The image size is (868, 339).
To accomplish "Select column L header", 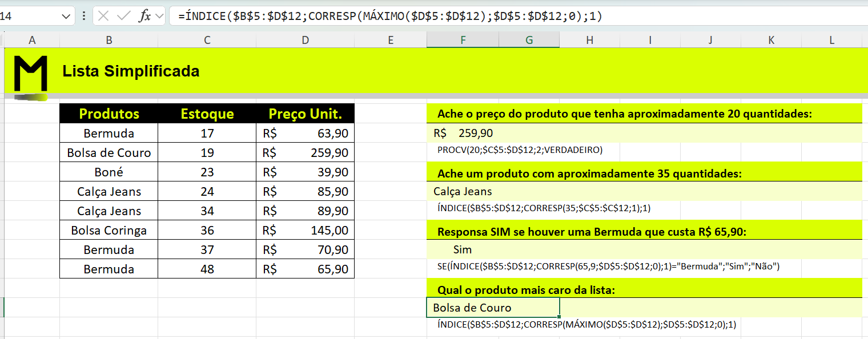I will 831,40.
